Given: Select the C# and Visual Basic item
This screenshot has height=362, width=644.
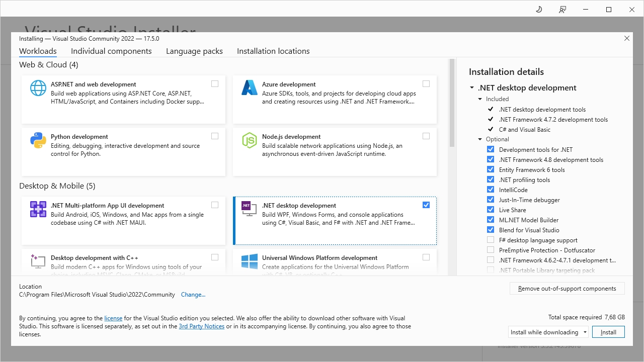Looking at the screenshot, I should coord(525,129).
